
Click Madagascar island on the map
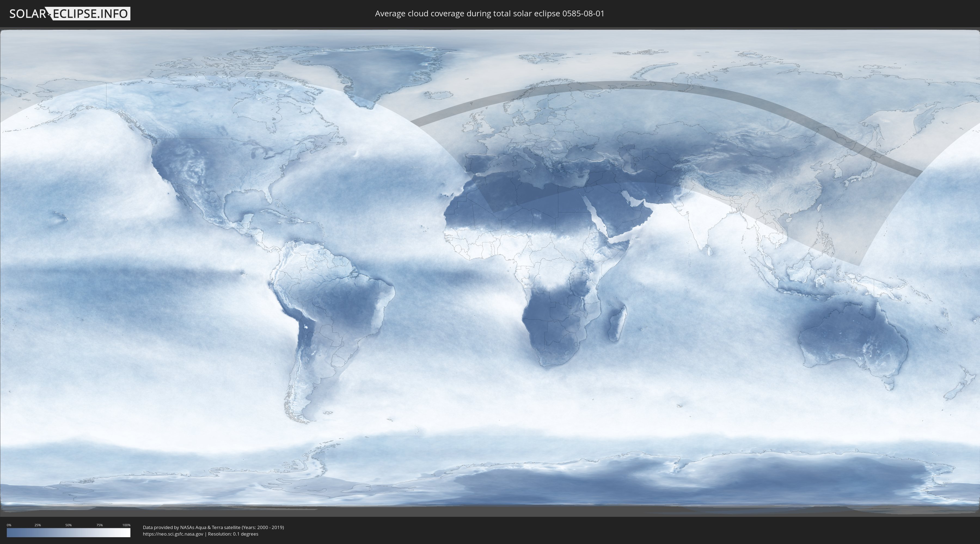tap(617, 323)
